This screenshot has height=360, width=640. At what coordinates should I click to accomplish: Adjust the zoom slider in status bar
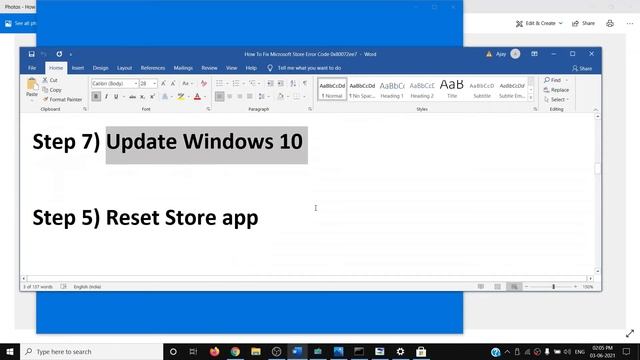[553, 287]
